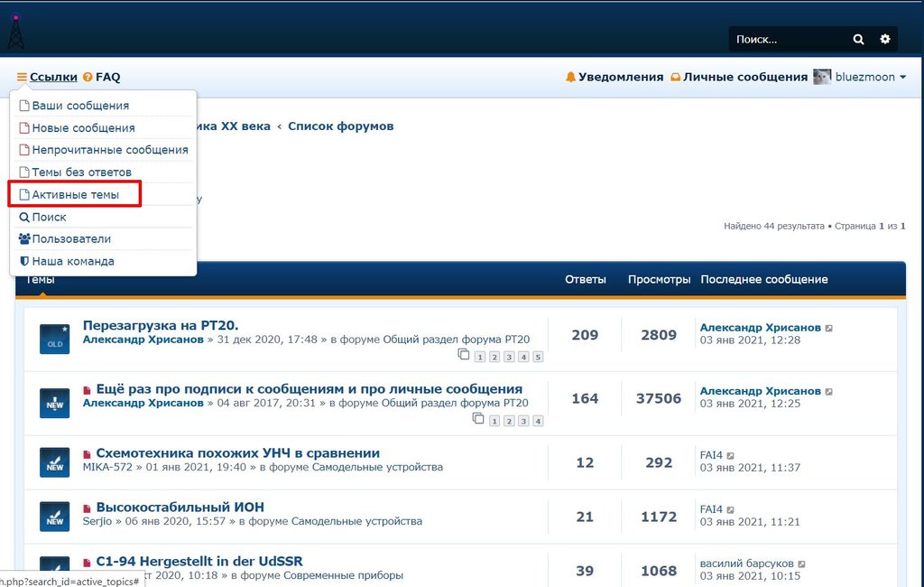Viewport: 924px width, 587px height.
Task: Click the orange hamburger icon beside Ссылки
Action: [22, 77]
